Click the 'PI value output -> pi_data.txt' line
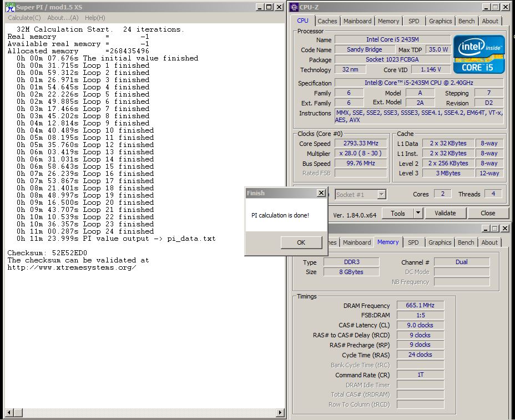This screenshot has height=420, width=515. [117, 239]
